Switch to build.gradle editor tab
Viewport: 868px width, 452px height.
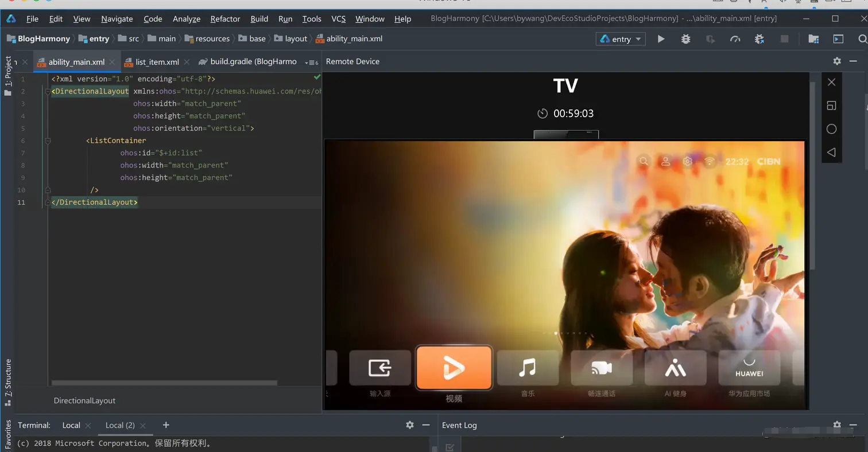pyautogui.click(x=248, y=62)
